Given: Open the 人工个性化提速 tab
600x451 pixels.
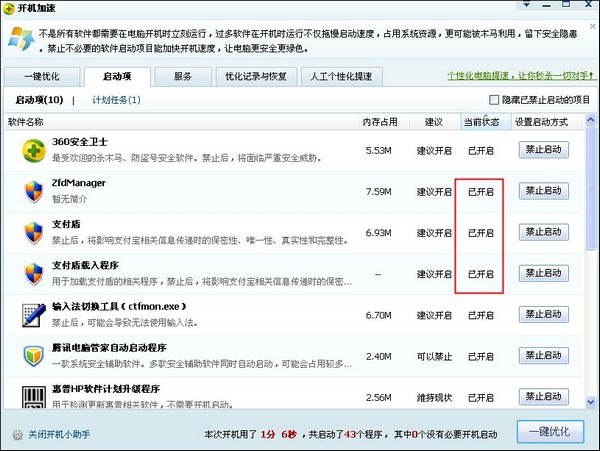Looking at the screenshot, I should pos(343,76).
